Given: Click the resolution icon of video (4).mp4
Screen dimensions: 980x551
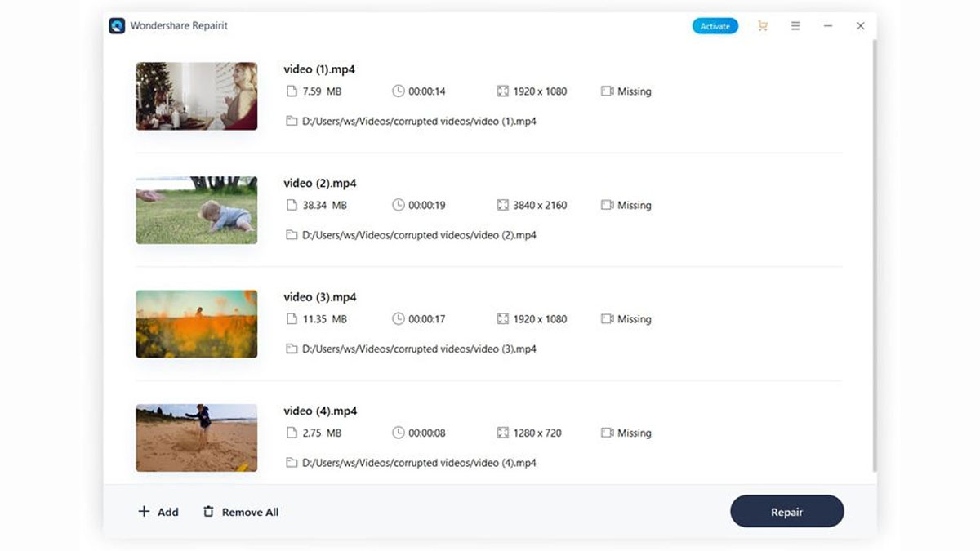Looking at the screenshot, I should (503, 433).
